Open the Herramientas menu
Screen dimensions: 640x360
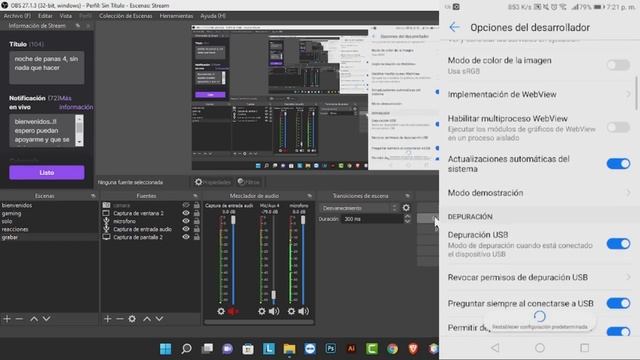tap(176, 16)
